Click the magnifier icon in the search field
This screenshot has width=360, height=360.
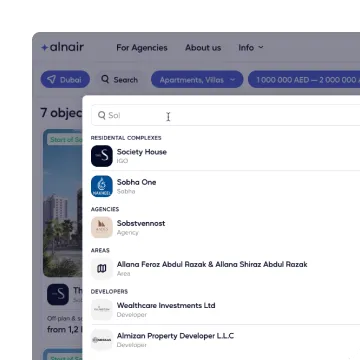point(102,115)
